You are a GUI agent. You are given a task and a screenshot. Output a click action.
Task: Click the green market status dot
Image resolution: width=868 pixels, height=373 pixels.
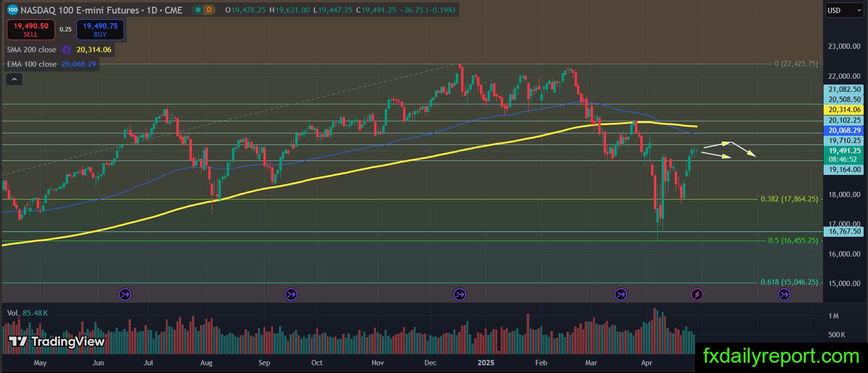tap(198, 10)
